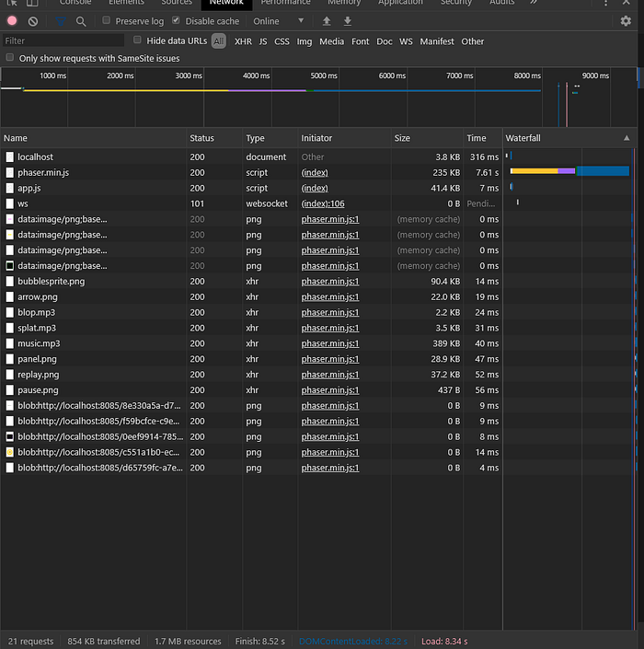Filter requests by JS

point(263,41)
